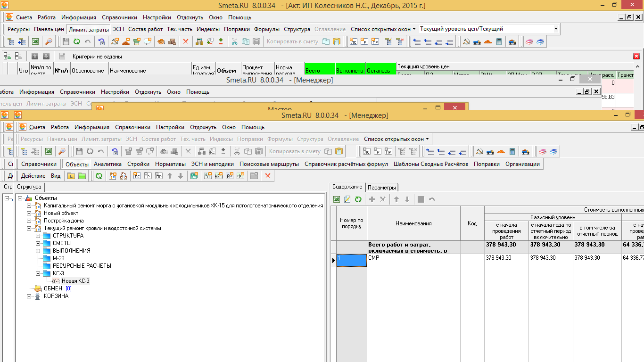
Task: Expand the ВЫПОЛНЕНИЯ folder node
Action: pyautogui.click(x=38, y=251)
